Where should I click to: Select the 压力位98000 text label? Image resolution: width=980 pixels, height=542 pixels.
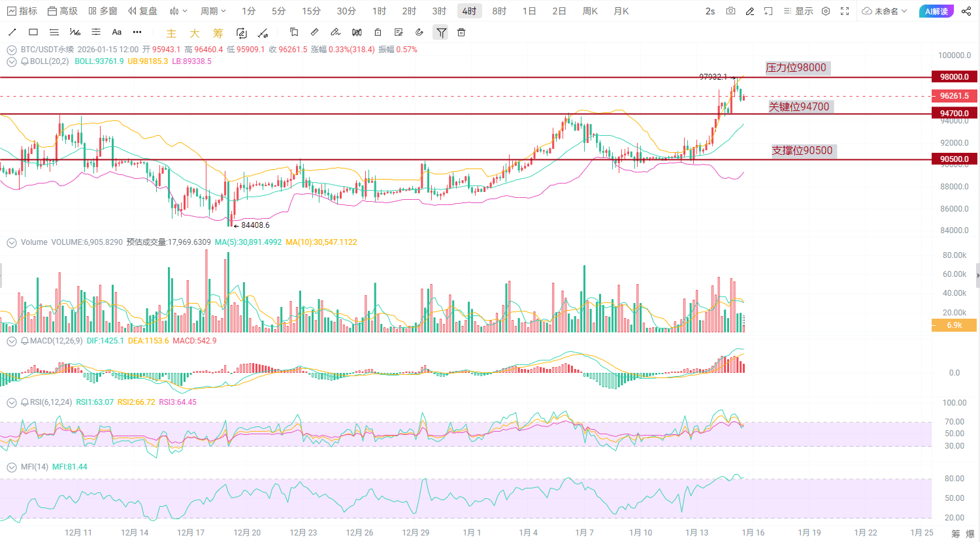(796, 68)
